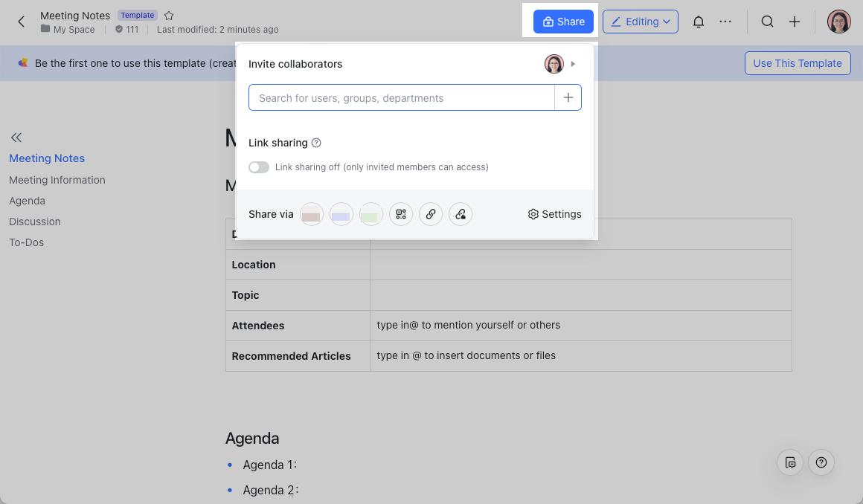Image resolution: width=863 pixels, height=504 pixels.
Task: Open the search magnifier icon
Action: tap(767, 22)
